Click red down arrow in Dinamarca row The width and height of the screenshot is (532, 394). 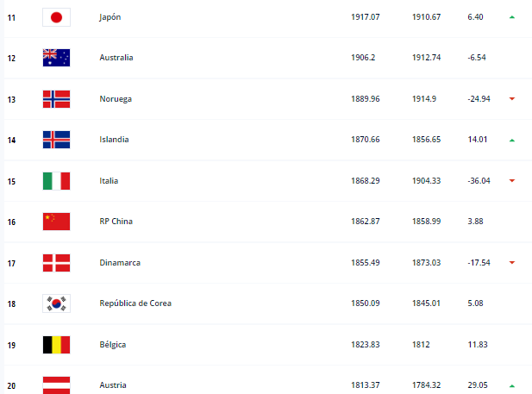pyautogui.click(x=512, y=262)
